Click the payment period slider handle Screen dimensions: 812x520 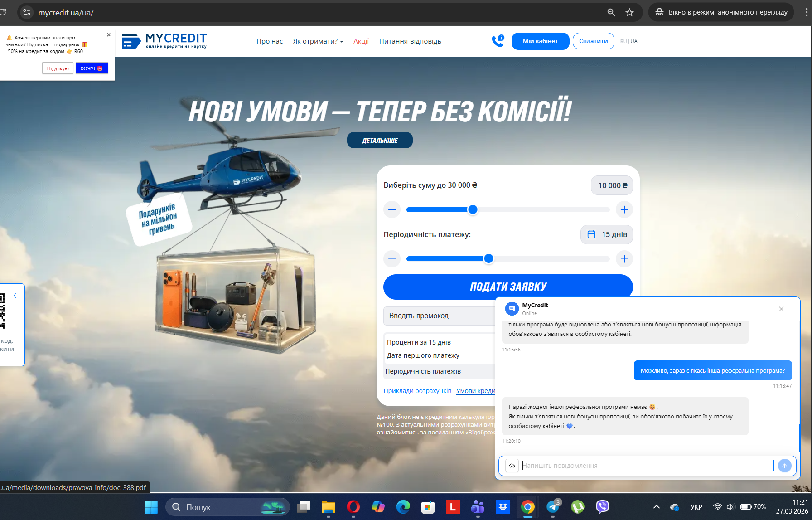pyautogui.click(x=488, y=258)
